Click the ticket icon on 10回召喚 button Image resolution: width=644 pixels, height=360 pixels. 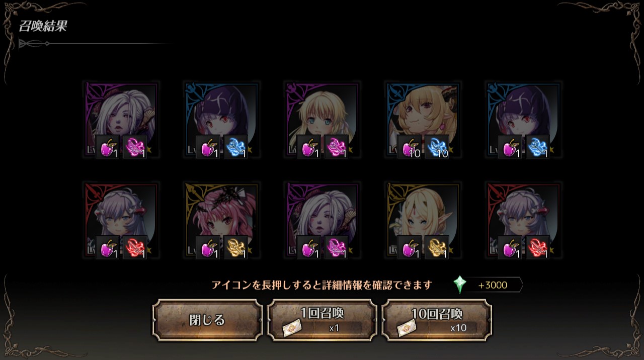pyautogui.click(x=407, y=328)
